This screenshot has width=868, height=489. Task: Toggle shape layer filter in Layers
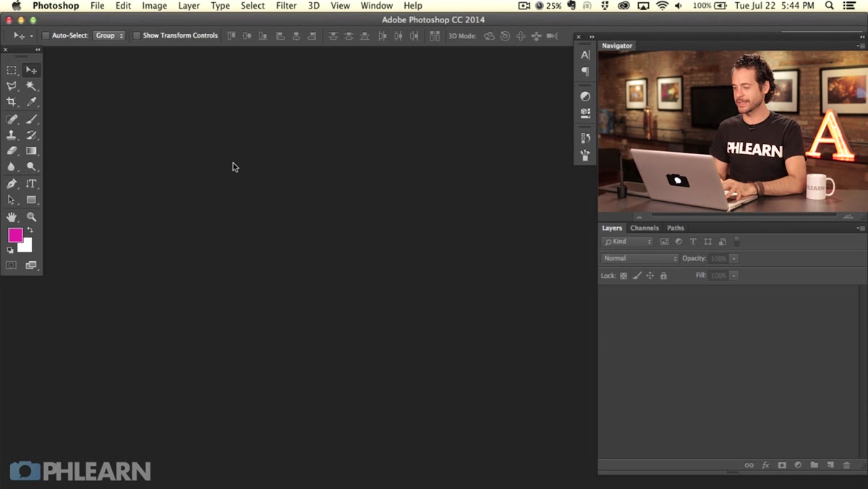click(707, 242)
